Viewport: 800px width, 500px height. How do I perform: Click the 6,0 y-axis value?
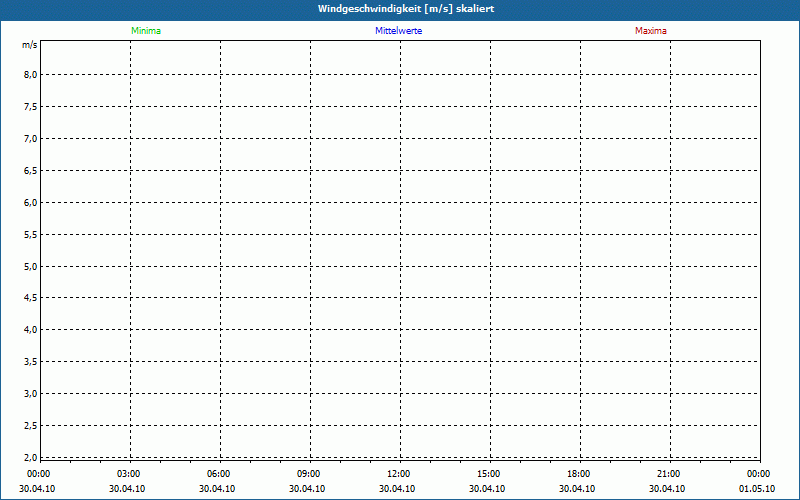pyautogui.click(x=31, y=203)
